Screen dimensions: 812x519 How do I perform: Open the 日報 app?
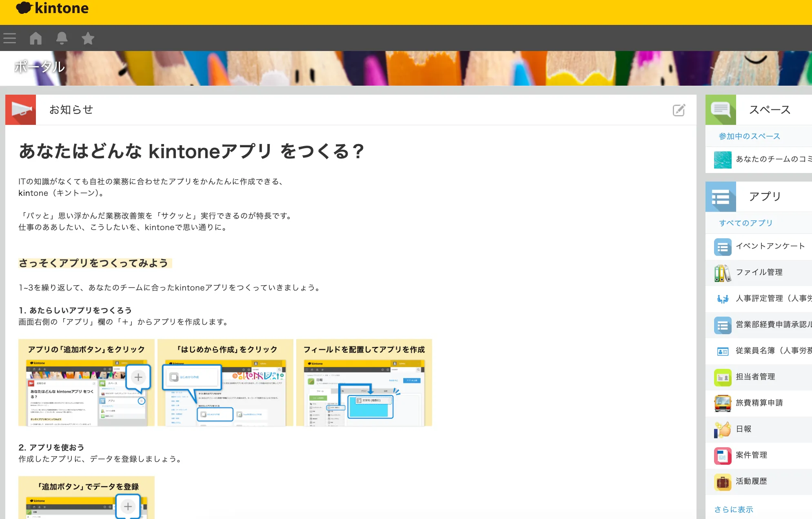pos(743,429)
